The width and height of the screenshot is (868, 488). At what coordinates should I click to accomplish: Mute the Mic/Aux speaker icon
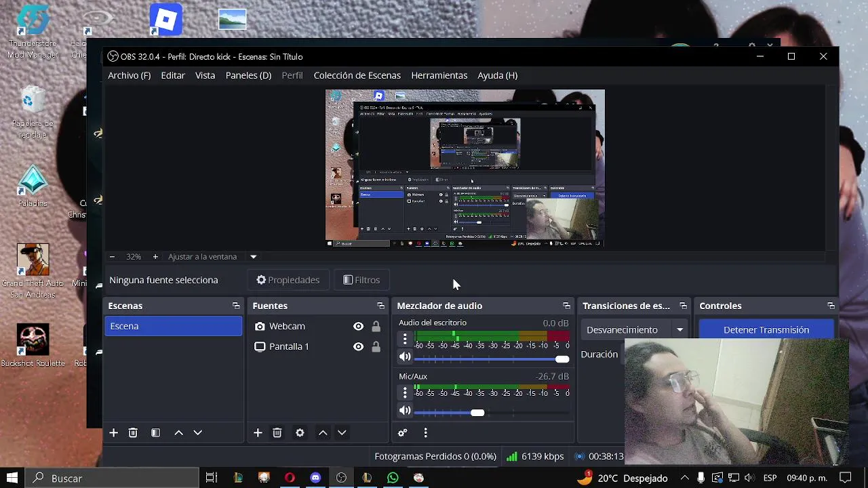(405, 410)
